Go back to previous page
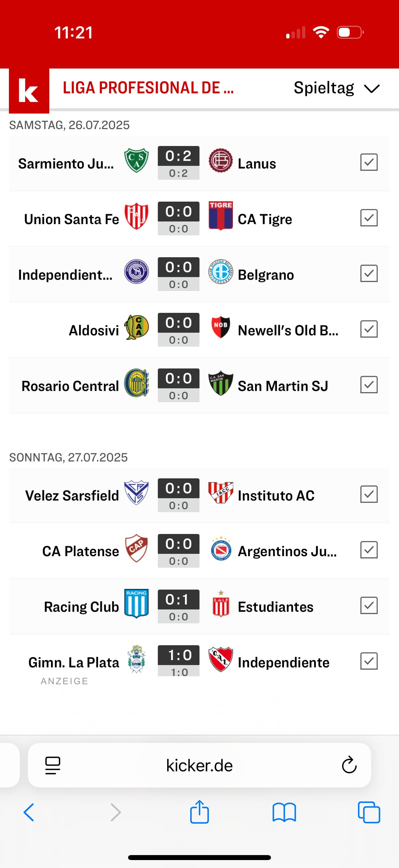399x868 pixels. coord(29,812)
